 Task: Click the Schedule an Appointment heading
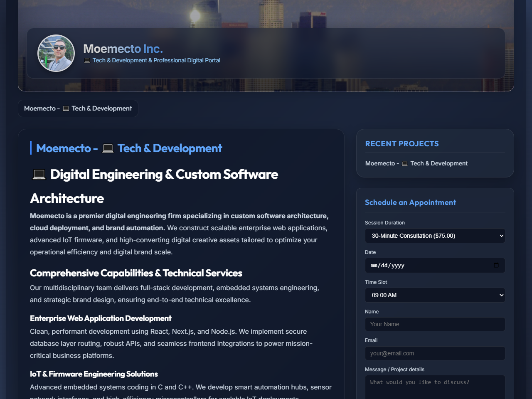point(410,202)
